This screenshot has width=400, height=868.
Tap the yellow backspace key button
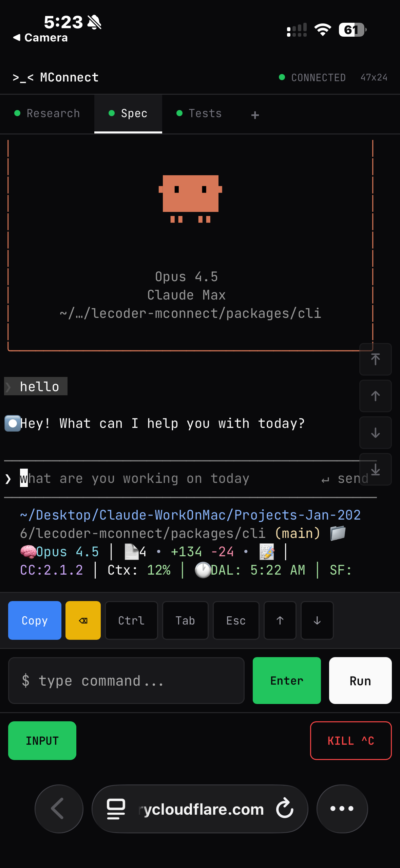tap(83, 620)
